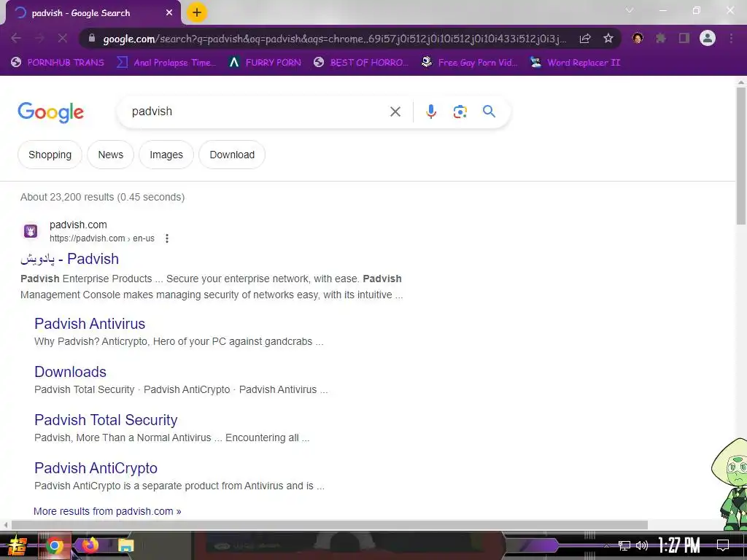The image size is (747, 560).
Task: Toggle the browser side panel icon
Action: click(684, 38)
